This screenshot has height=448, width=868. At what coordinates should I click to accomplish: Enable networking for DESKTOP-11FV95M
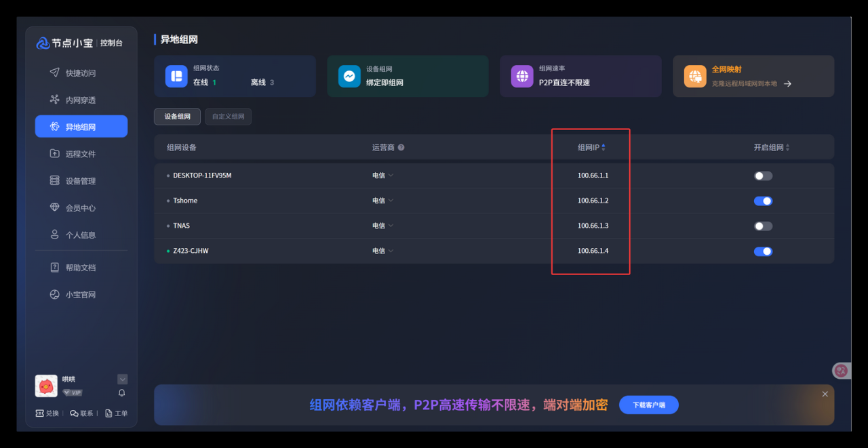(x=763, y=176)
